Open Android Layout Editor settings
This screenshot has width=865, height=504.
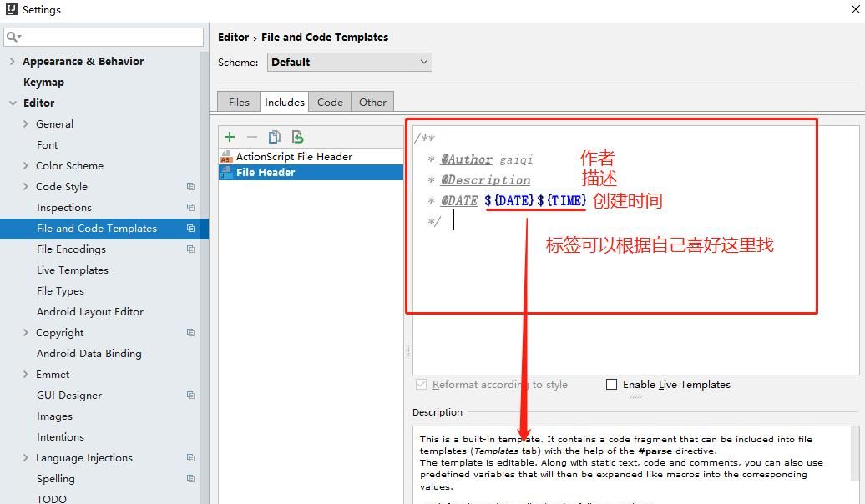click(x=90, y=312)
